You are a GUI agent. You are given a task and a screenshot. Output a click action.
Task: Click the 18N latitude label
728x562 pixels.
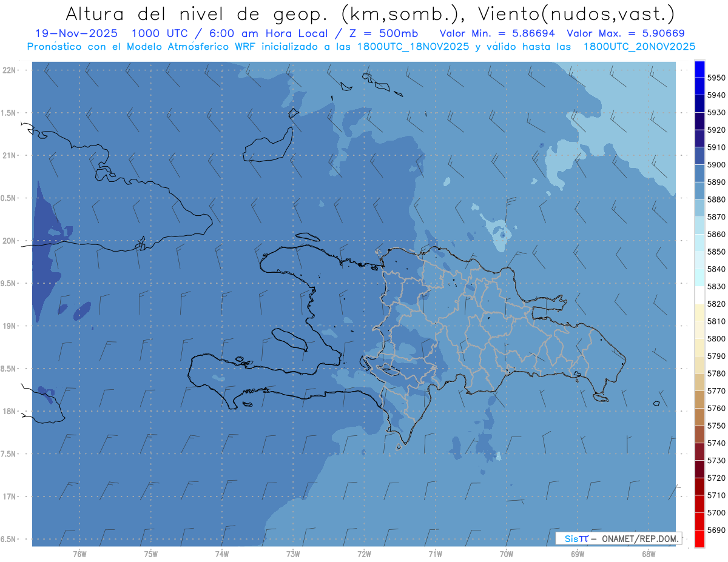[x=10, y=411]
